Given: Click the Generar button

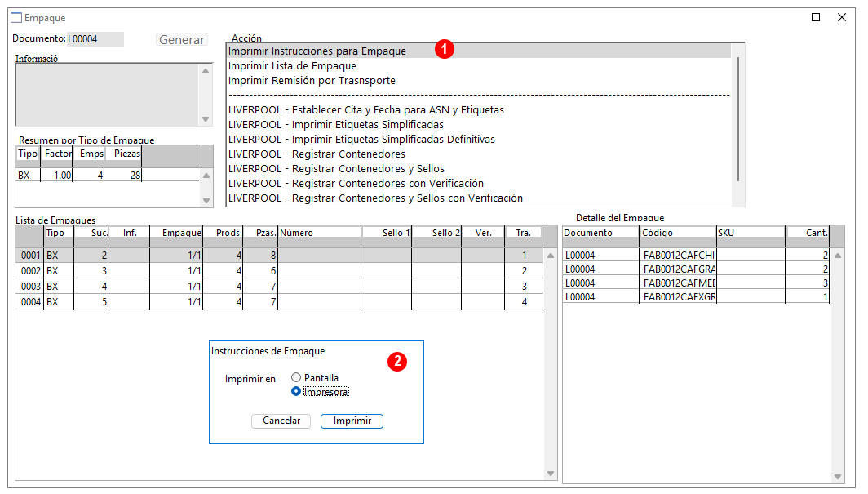Looking at the screenshot, I should 182,39.
